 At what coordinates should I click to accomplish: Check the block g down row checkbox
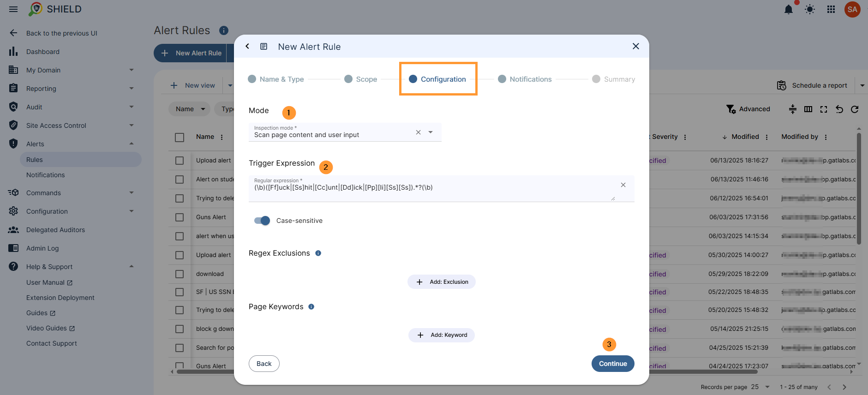click(x=180, y=329)
